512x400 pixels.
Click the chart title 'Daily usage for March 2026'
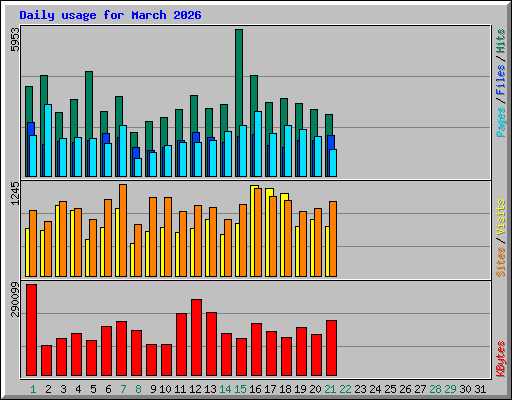110,15
